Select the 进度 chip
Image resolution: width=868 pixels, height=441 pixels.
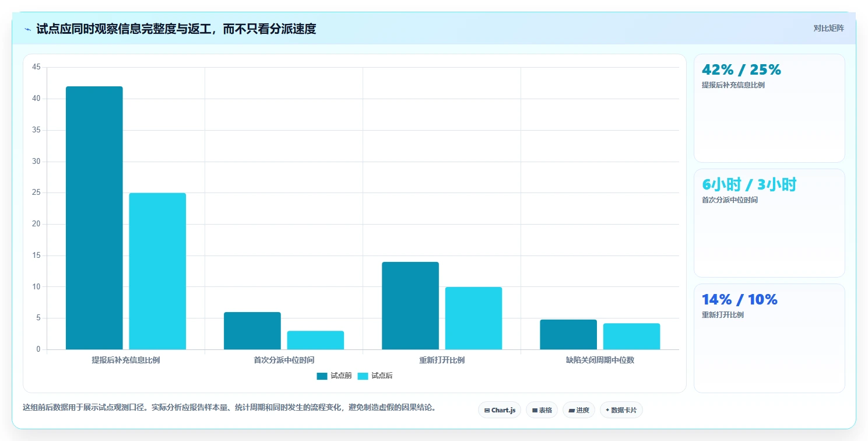tap(579, 410)
